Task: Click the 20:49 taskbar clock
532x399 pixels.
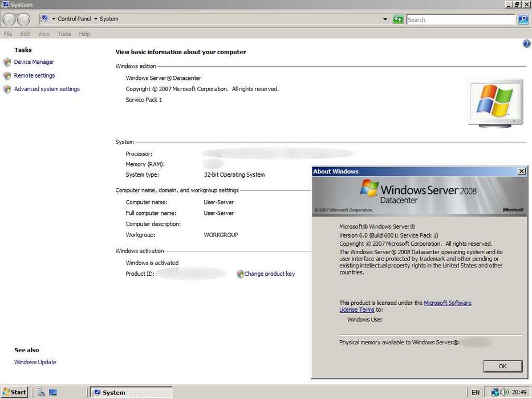Action: tap(519, 393)
